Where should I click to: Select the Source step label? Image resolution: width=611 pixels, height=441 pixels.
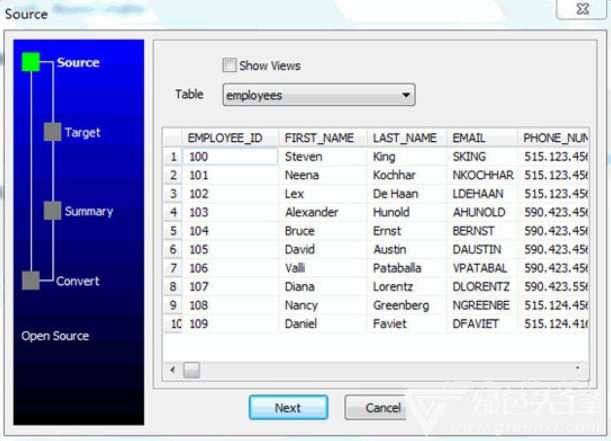78,62
